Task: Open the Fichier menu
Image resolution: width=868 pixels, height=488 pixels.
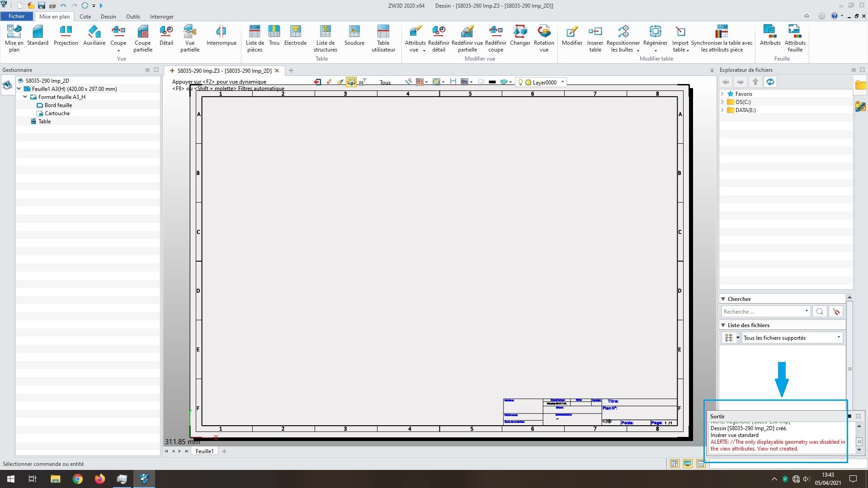Action: (x=17, y=16)
